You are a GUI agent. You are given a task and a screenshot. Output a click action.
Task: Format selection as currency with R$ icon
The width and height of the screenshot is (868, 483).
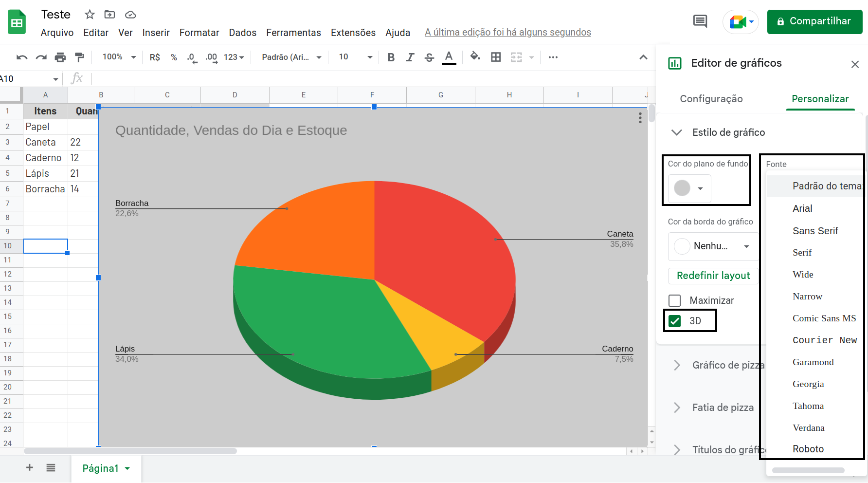(x=155, y=57)
